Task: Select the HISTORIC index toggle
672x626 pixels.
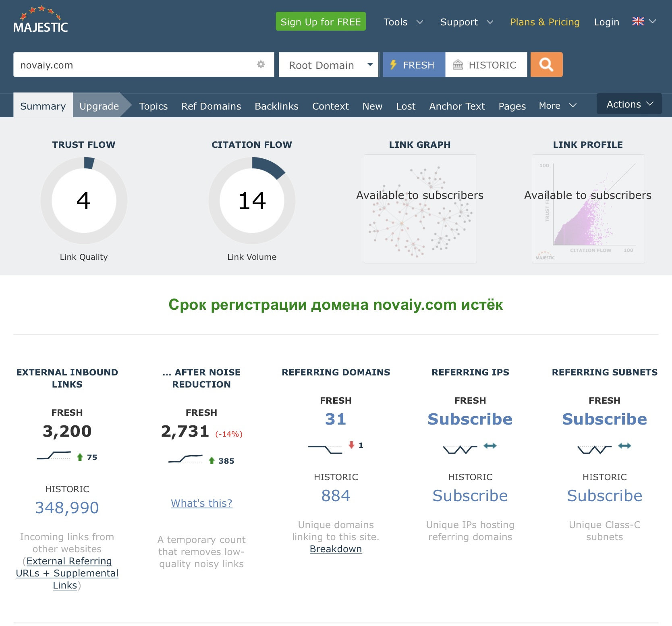Action: pyautogui.click(x=486, y=64)
